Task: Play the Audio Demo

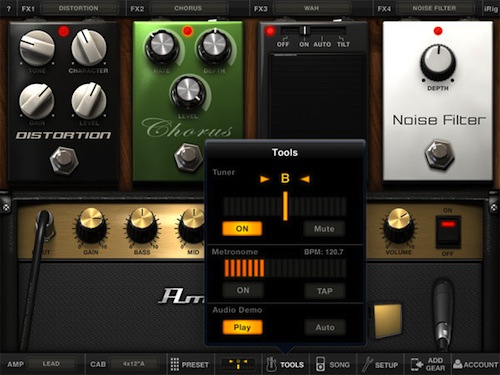Action: click(x=242, y=327)
